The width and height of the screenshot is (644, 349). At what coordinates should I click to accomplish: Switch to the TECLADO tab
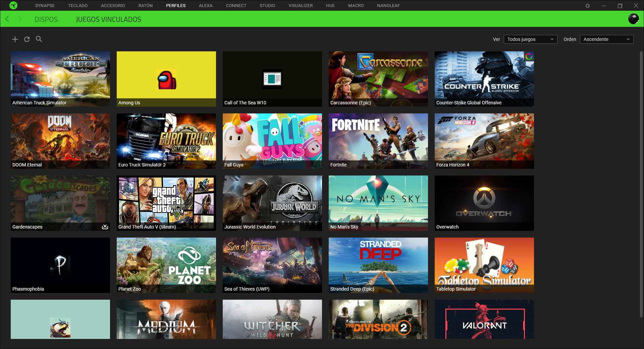(x=78, y=6)
